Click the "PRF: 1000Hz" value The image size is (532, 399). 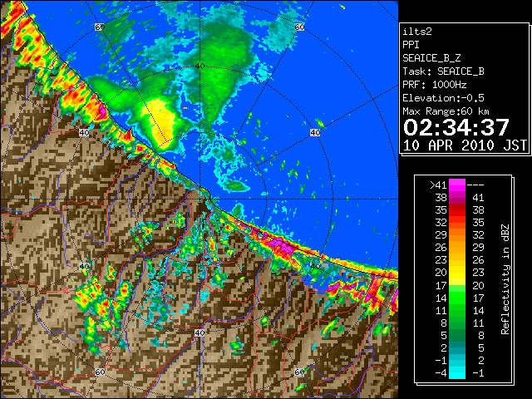434,85
